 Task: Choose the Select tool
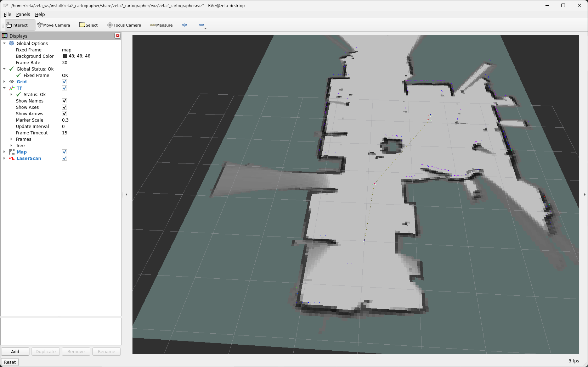click(x=89, y=25)
